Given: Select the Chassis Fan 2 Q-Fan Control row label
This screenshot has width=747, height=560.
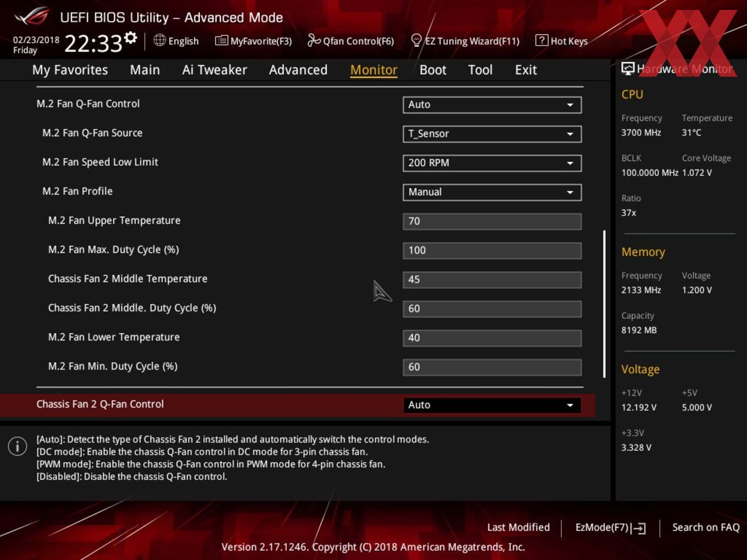Looking at the screenshot, I should [100, 404].
